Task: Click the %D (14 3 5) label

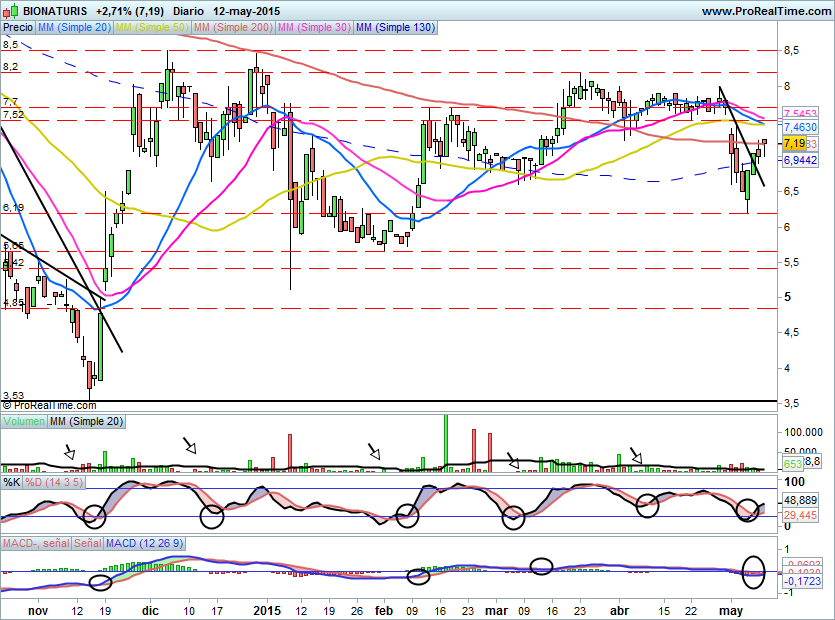Action: (54, 483)
